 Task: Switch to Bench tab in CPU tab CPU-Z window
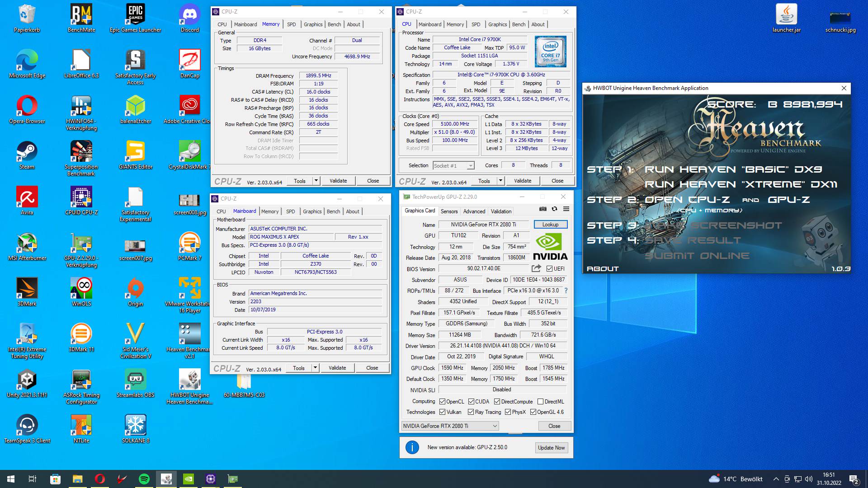pyautogui.click(x=519, y=24)
